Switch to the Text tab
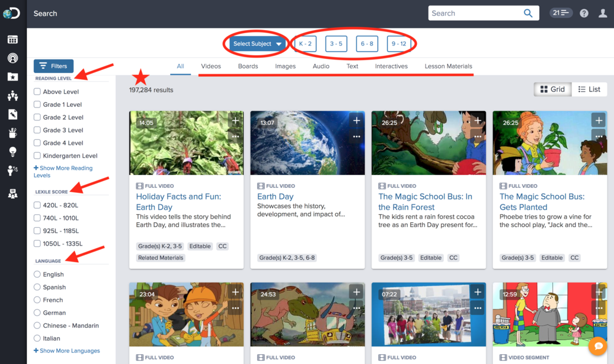The width and height of the screenshot is (614, 364). (352, 66)
